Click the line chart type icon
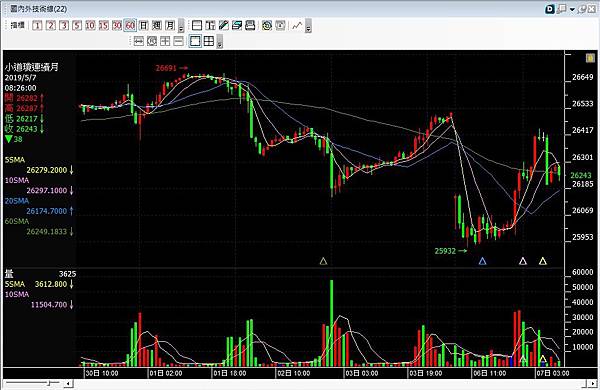600x390 pixels. (297, 26)
